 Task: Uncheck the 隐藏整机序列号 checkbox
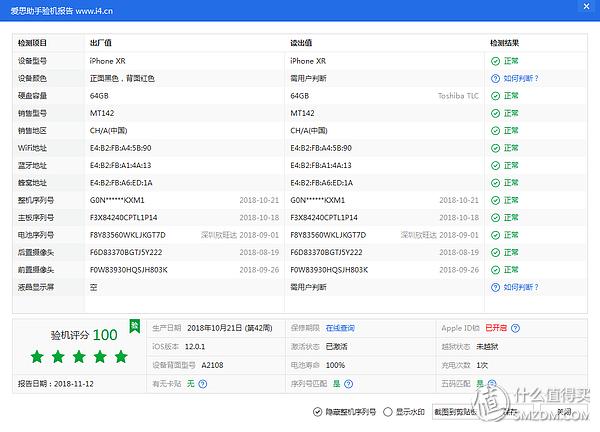[x=317, y=412]
